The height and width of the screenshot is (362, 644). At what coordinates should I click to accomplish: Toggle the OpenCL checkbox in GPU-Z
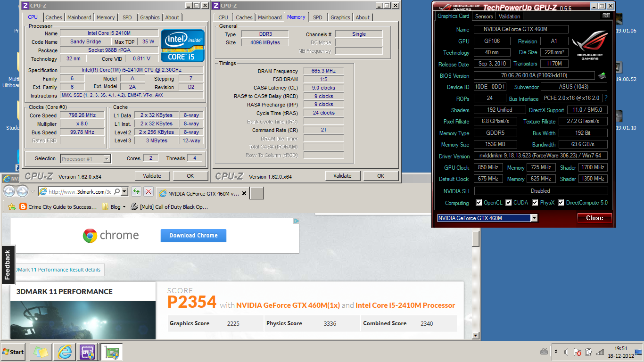coord(479,203)
